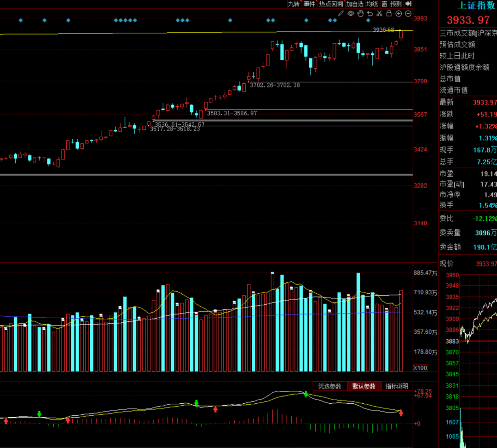Select the scissors cut tool
Screen dimensions: 497x448
pyautogui.click(x=379, y=13)
